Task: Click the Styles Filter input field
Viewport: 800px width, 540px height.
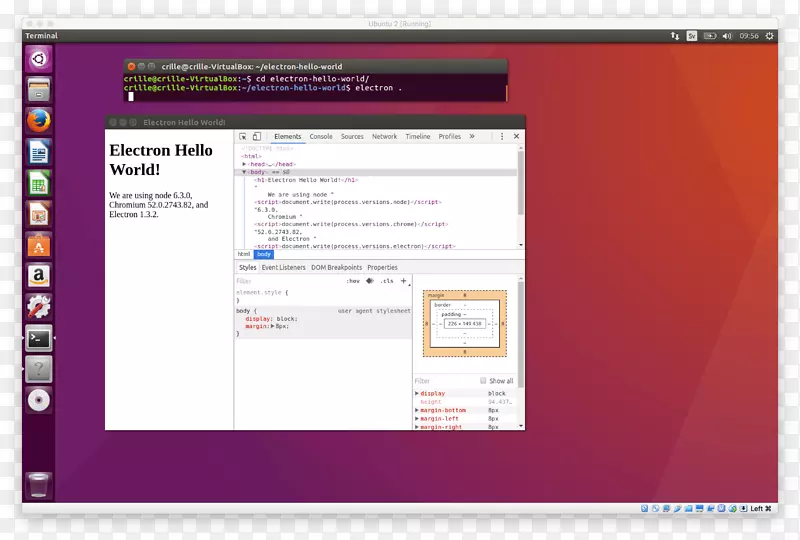Action: pyautogui.click(x=288, y=281)
